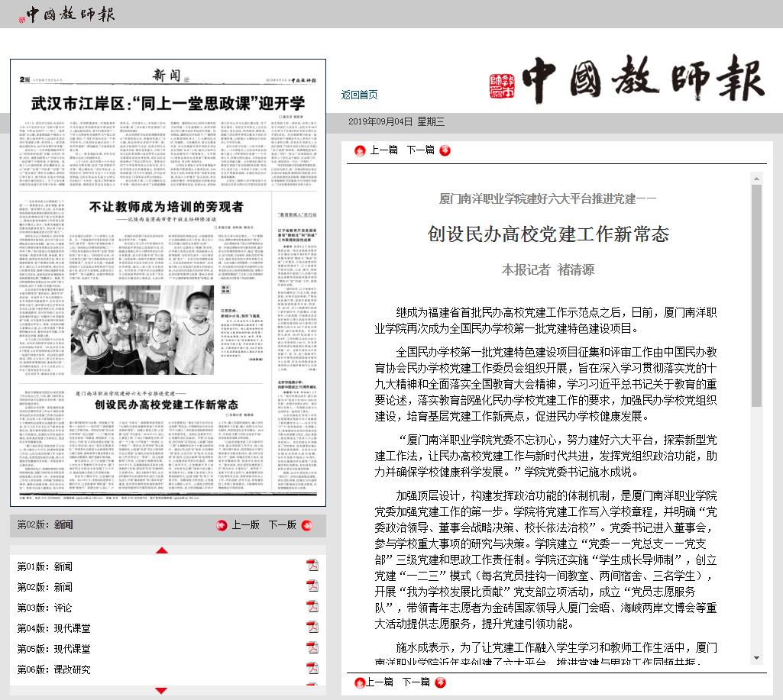Click top red arrow beside 上一篇

(x=361, y=150)
